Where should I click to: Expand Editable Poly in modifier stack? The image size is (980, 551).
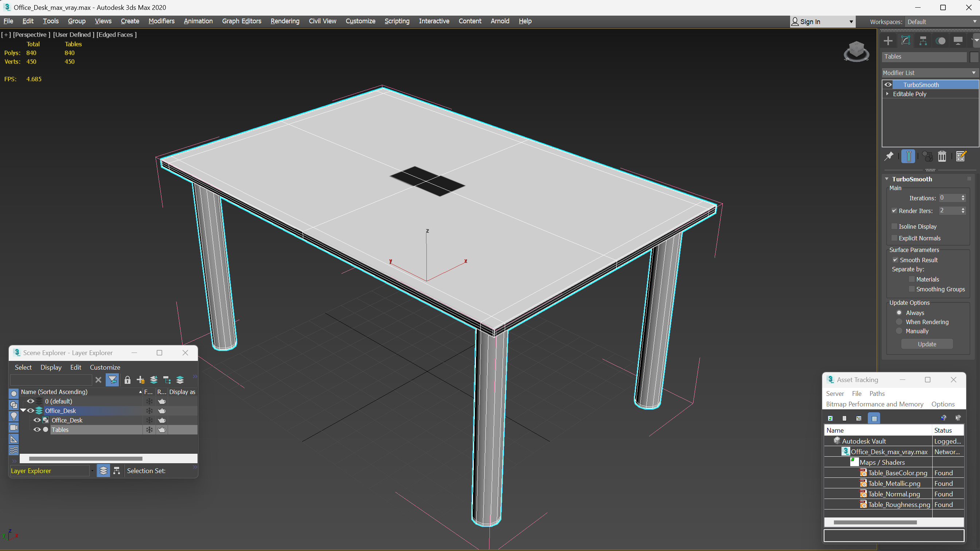[887, 94]
